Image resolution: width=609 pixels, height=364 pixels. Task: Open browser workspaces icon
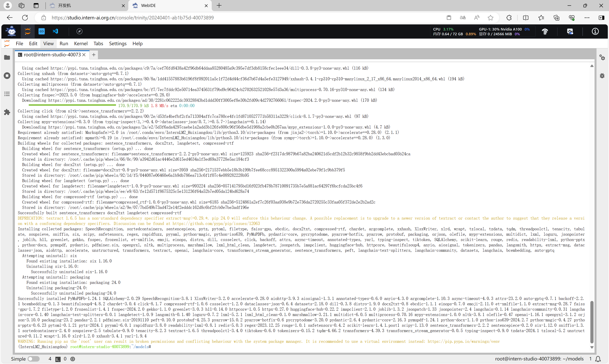pyautogui.click(x=22, y=5)
